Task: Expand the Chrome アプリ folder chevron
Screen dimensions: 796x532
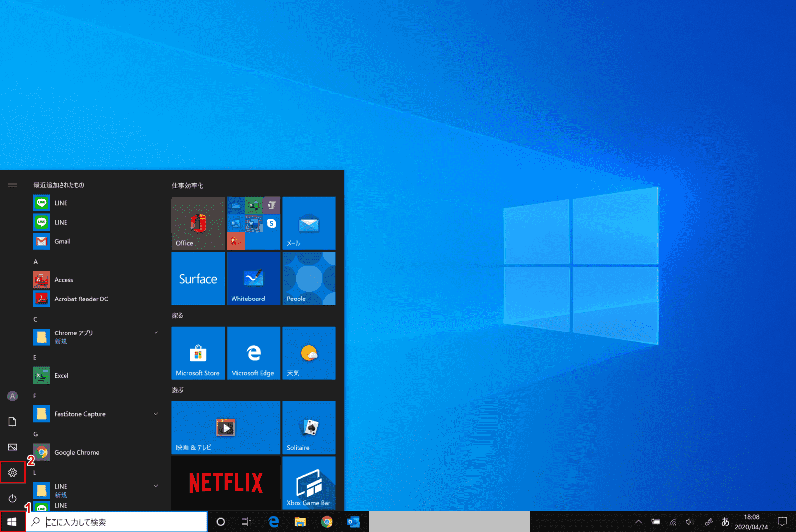Action: (156, 332)
